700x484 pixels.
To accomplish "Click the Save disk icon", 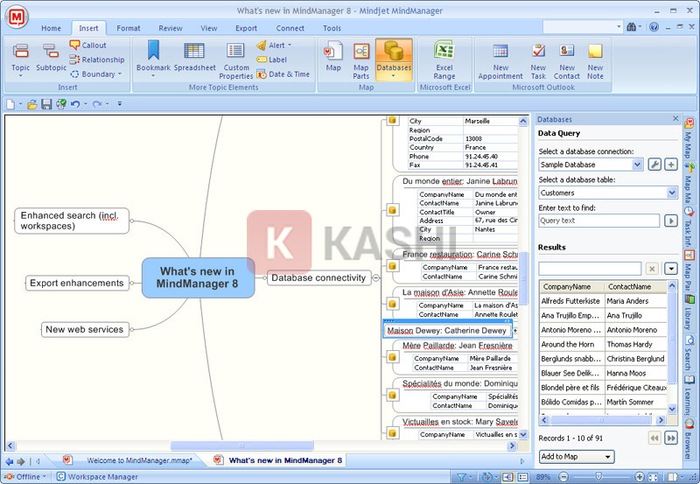I will click(x=46, y=104).
